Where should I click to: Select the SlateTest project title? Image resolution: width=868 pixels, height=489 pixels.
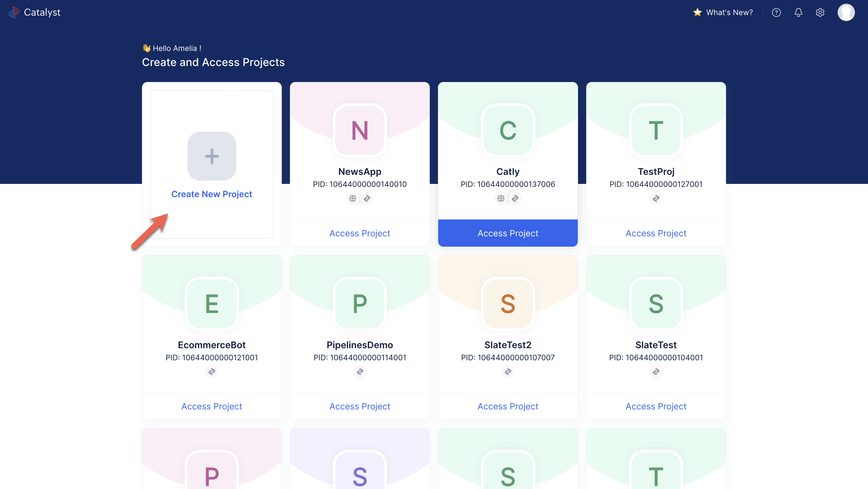pyautogui.click(x=656, y=345)
